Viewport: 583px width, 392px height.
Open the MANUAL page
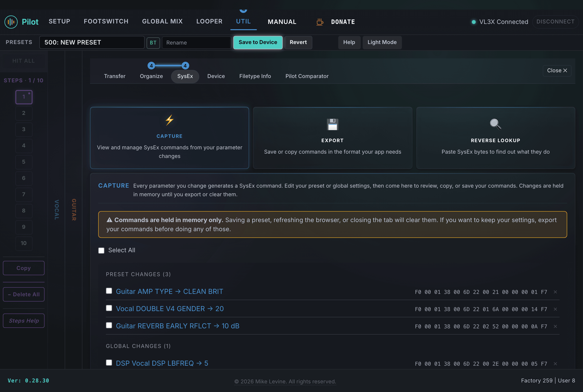coord(282,22)
